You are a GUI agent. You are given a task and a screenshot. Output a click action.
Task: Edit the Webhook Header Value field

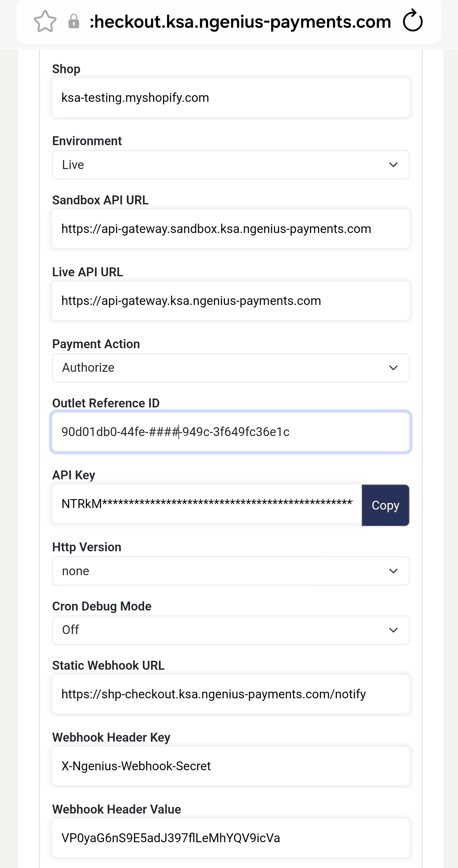click(x=231, y=838)
